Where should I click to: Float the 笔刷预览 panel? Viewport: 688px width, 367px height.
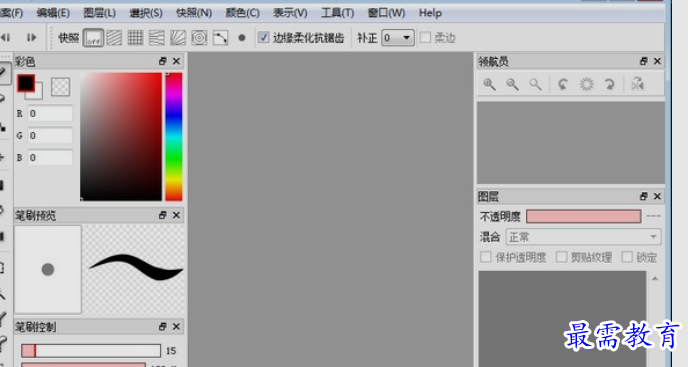[162, 215]
